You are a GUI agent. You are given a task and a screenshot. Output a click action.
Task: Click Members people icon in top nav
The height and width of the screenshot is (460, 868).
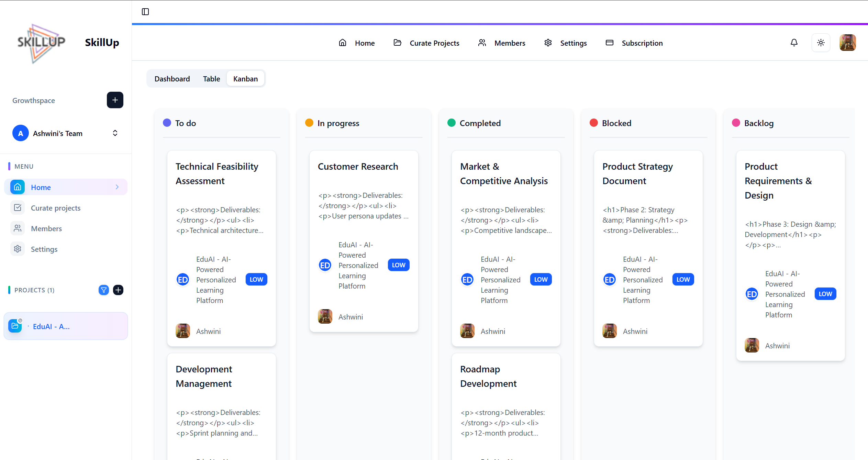coord(482,43)
